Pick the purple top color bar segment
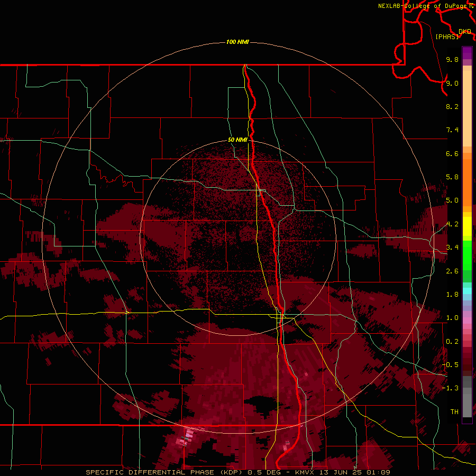The image size is (476, 476). pos(467,53)
